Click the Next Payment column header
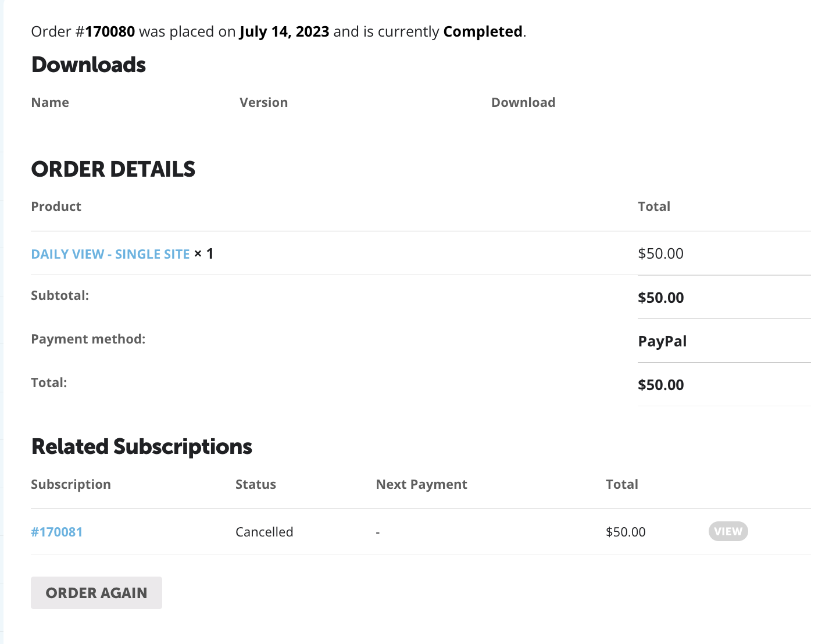 [x=421, y=484]
